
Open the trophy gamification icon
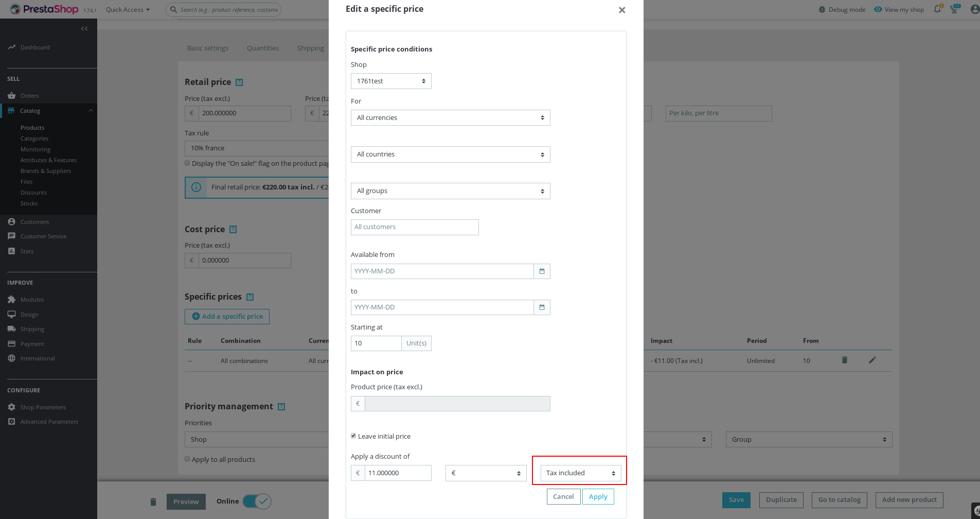[955, 9]
